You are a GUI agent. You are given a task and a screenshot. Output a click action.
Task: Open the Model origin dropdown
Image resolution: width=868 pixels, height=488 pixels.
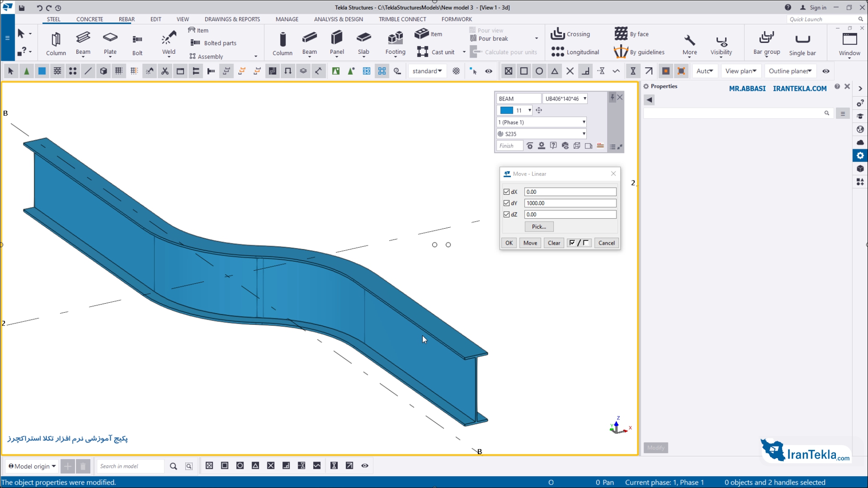tap(32, 466)
